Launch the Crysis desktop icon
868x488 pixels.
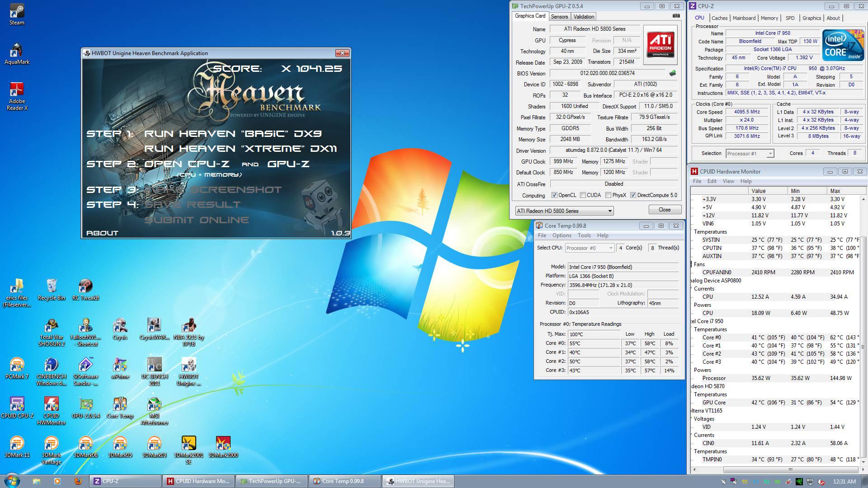120,328
